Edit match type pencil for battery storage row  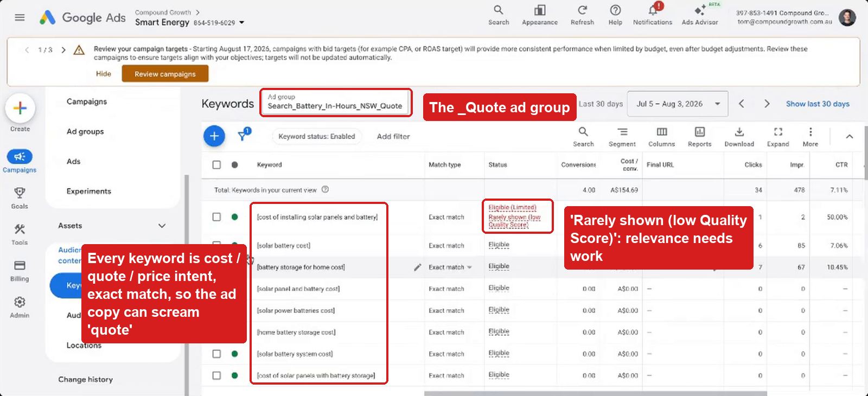coord(418,267)
